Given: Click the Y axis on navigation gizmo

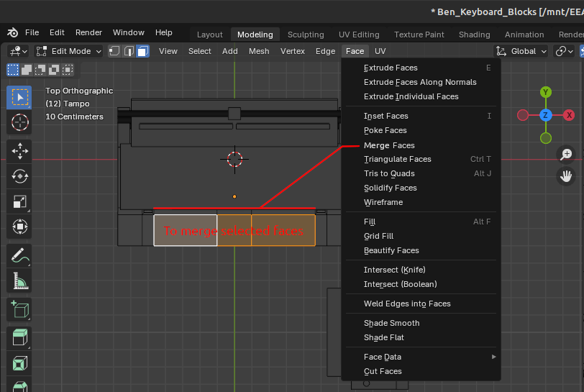Looking at the screenshot, I should tap(546, 92).
